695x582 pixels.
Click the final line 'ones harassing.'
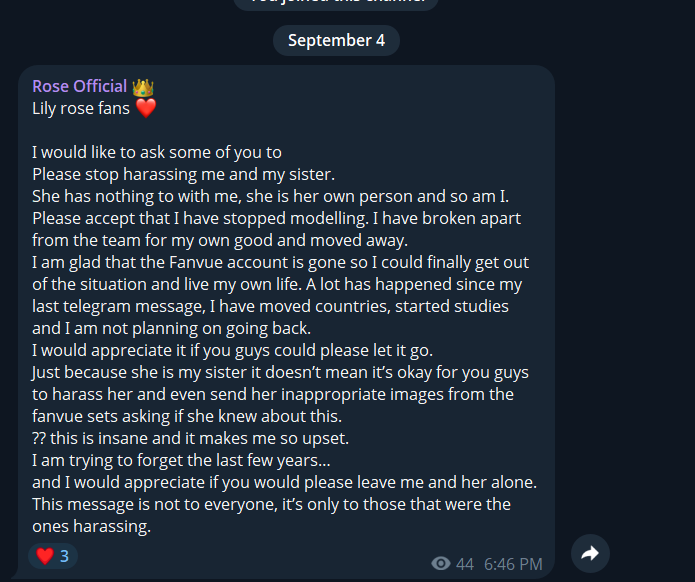(91, 526)
